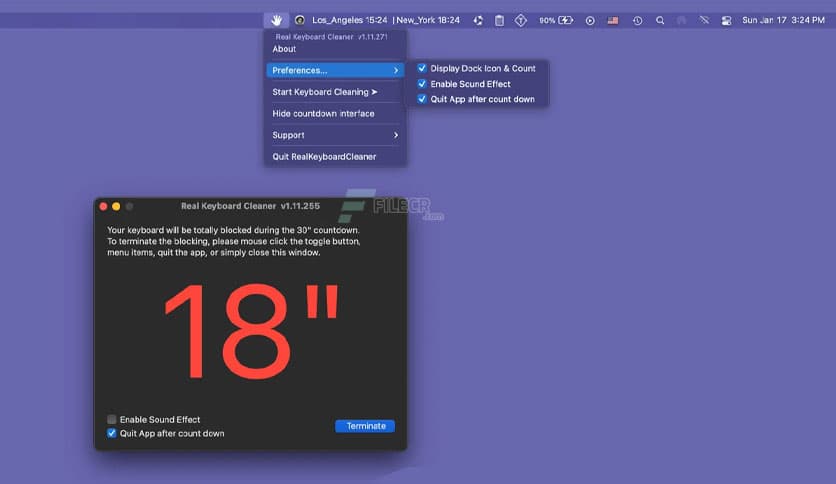Click the play circle icon in menu bar
Screen dimensions: 836x484
click(x=590, y=20)
